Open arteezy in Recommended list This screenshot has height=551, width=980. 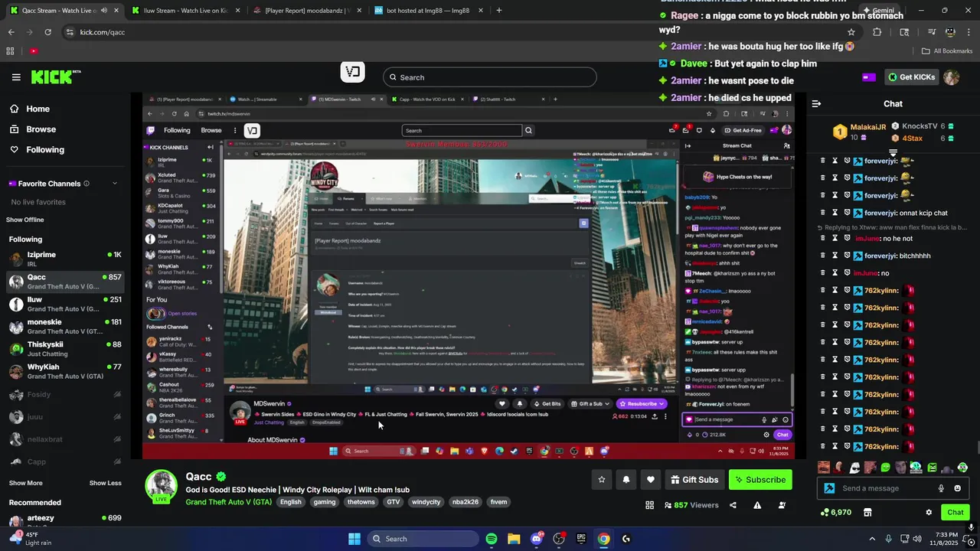point(65,521)
